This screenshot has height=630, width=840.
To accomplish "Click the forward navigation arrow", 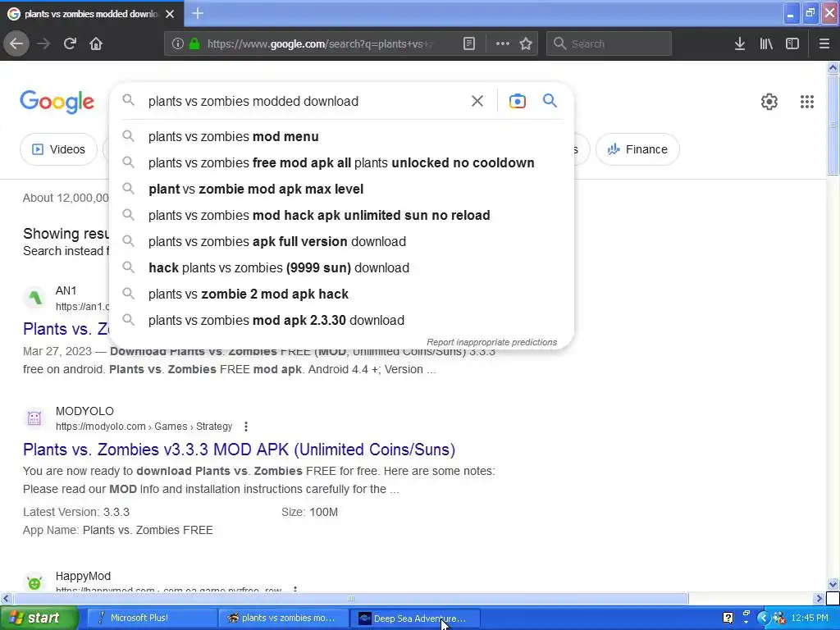I will point(44,43).
